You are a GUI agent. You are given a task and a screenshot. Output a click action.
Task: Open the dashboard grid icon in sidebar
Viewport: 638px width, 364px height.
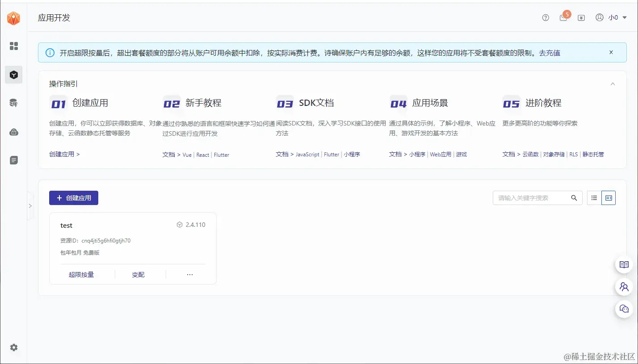coord(13,46)
